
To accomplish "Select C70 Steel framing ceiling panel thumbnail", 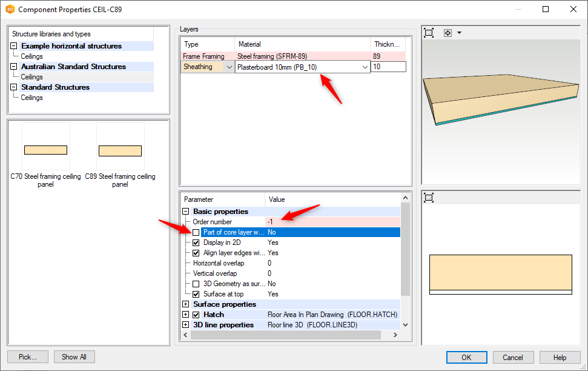I will 45,150.
